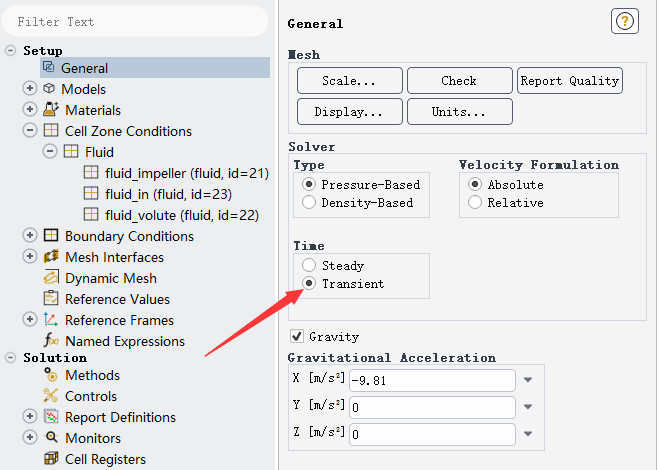Click the Cell Registers icon

pos(50,459)
